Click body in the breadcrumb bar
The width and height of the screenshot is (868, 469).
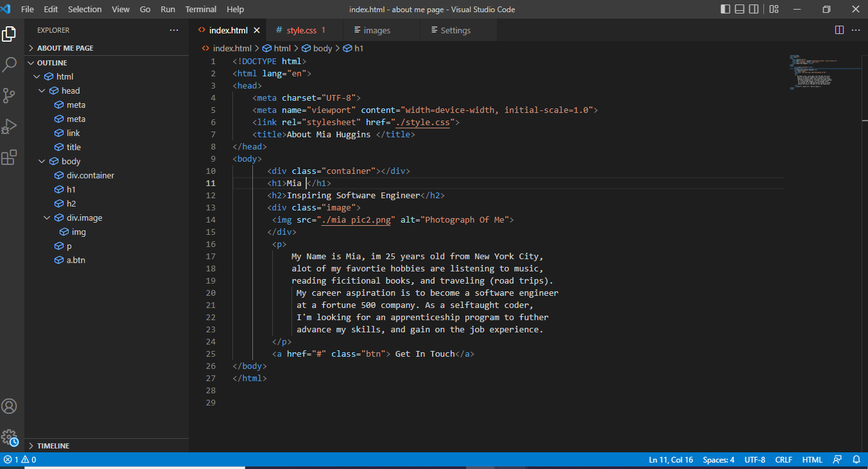pyautogui.click(x=323, y=47)
